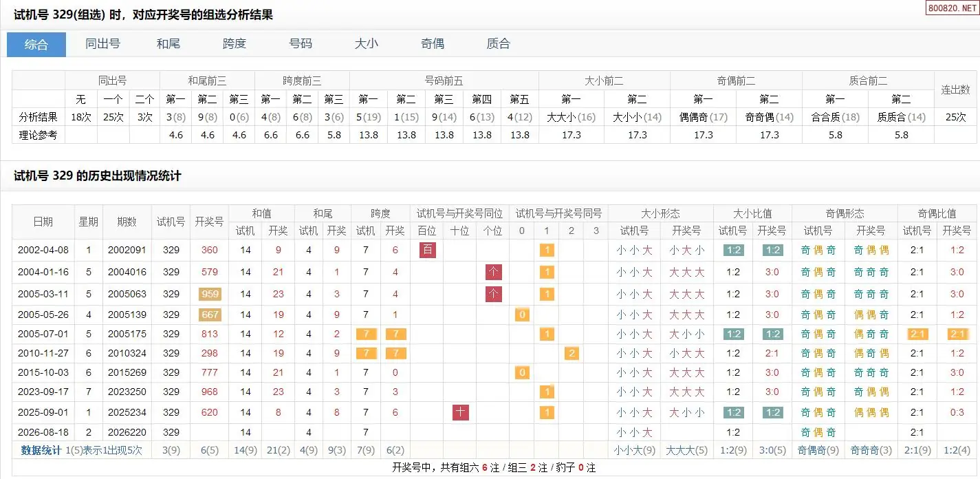Click the 分析结果 row label

click(x=39, y=117)
